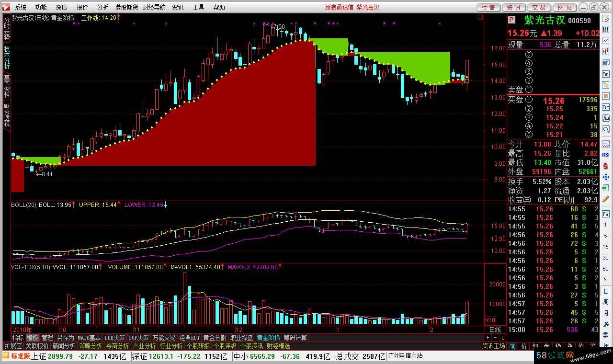Open the 财经导航 menu
The image size is (613, 364).
154,7
